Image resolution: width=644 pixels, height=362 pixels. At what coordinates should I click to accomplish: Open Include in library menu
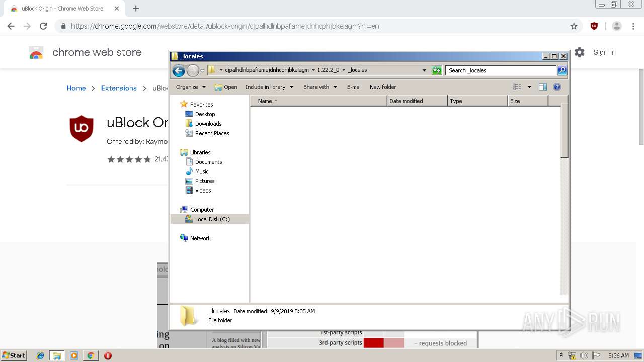click(269, 87)
